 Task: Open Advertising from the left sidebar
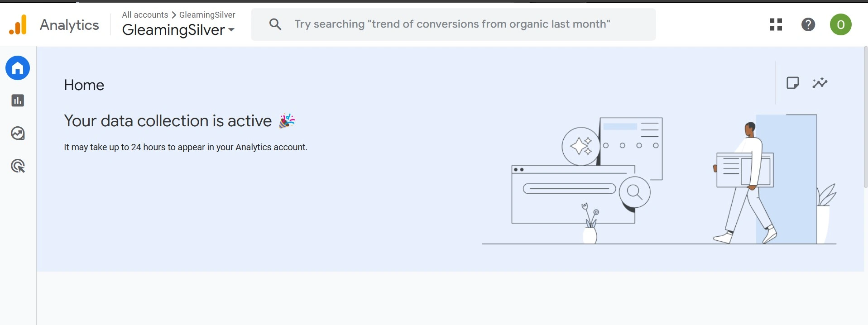(18, 166)
